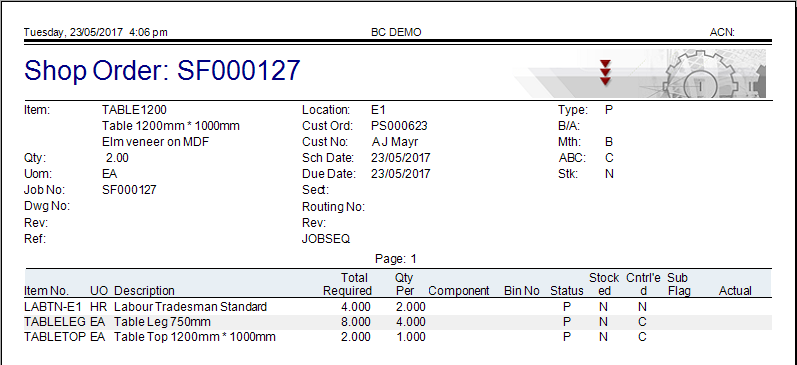Click the HR unit for LABTN-E1 row
Screen dimensions: 797x365
click(98, 307)
